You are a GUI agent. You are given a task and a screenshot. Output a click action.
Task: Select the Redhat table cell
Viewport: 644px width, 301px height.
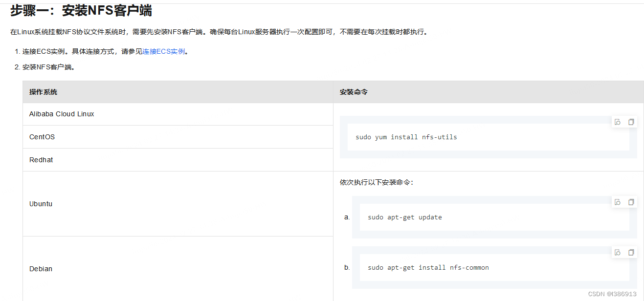click(178, 160)
